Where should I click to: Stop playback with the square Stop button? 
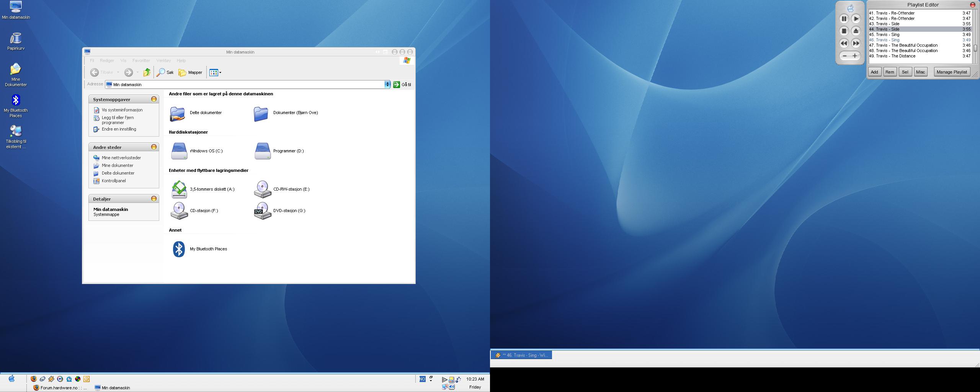(x=844, y=31)
